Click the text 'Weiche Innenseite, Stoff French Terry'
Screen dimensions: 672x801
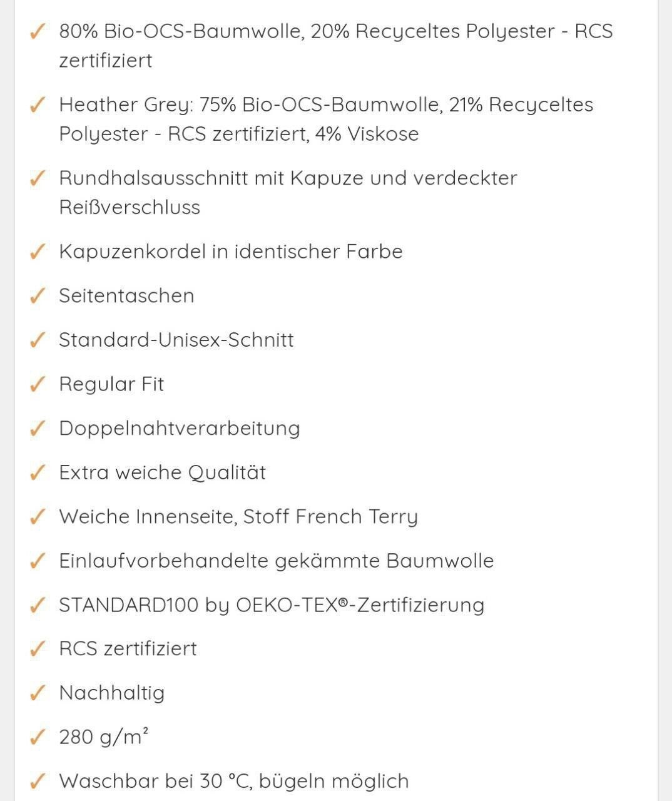pos(238,517)
